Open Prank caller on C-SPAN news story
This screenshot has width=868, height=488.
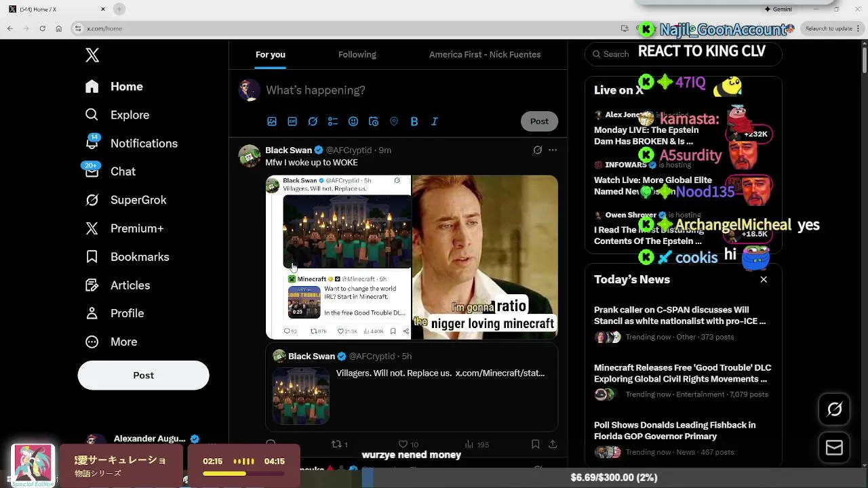(683, 324)
